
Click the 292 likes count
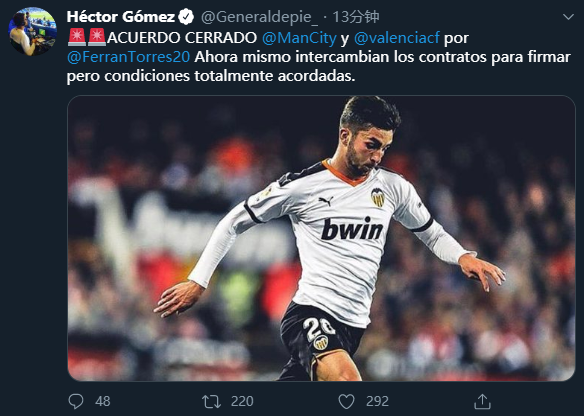point(377,401)
